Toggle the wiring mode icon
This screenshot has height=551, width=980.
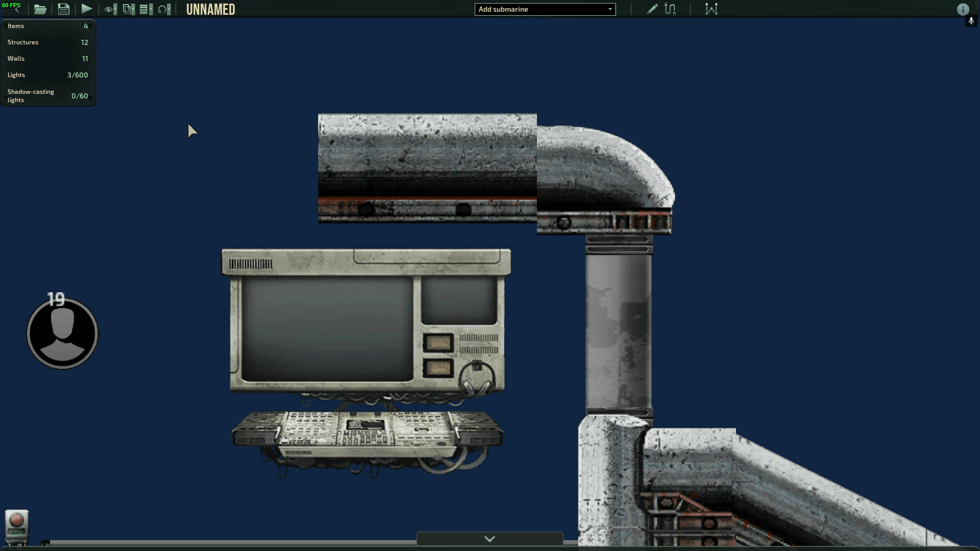pyautogui.click(x=670, y=9)
